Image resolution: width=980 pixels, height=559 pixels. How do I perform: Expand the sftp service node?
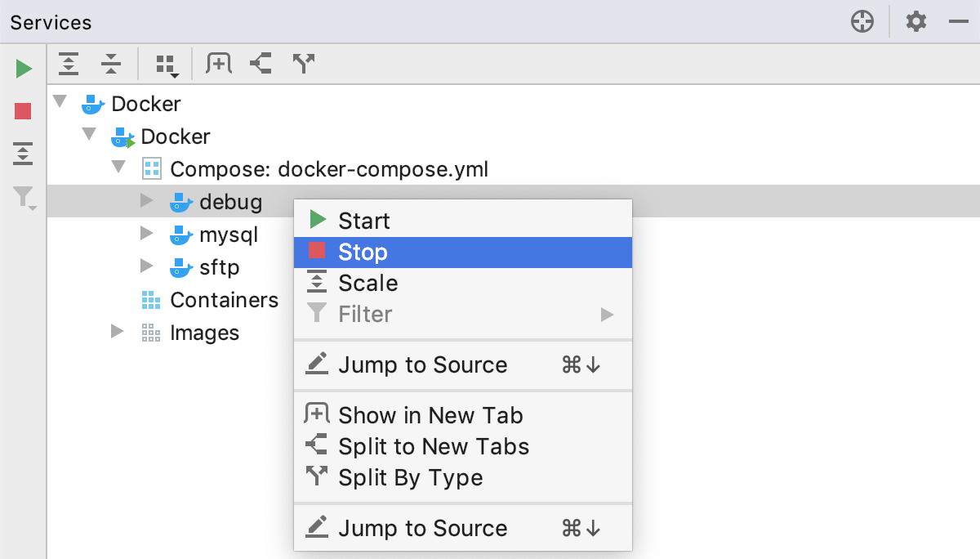[148, 267]
